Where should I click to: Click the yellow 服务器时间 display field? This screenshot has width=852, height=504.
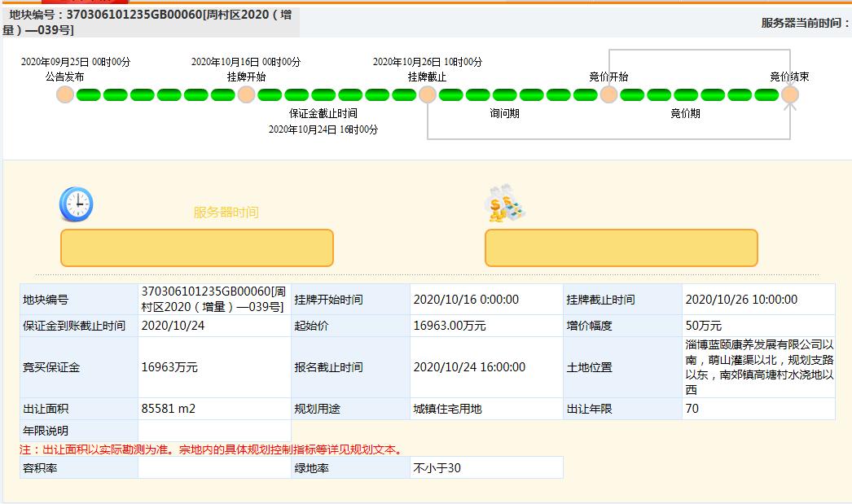197,248
